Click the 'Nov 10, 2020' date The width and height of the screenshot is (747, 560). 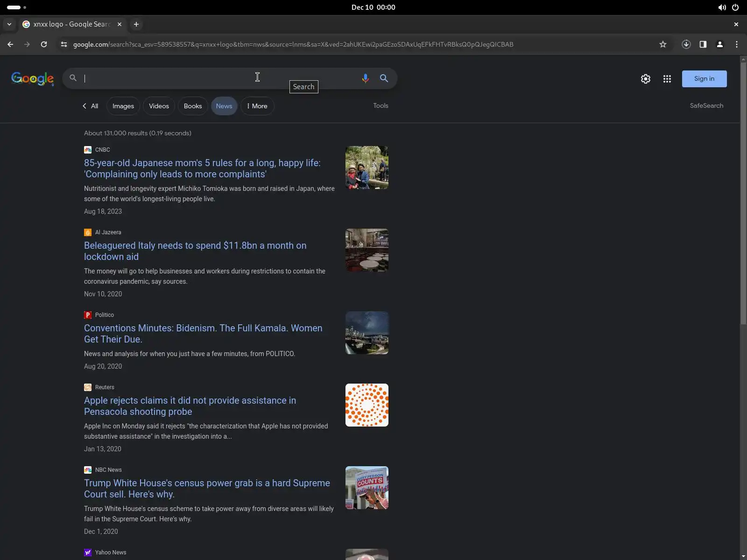(x=103, y=294)
